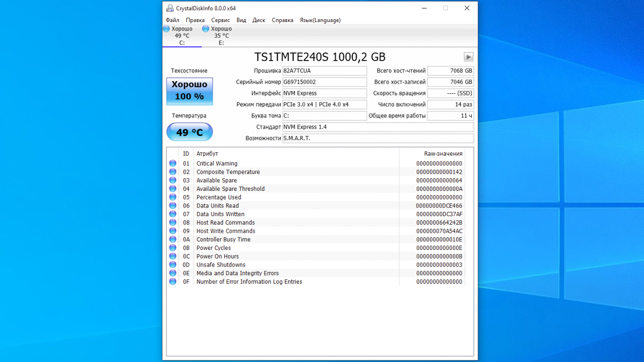
Task: Select status orb for Power Cycles
Action: 173,248
